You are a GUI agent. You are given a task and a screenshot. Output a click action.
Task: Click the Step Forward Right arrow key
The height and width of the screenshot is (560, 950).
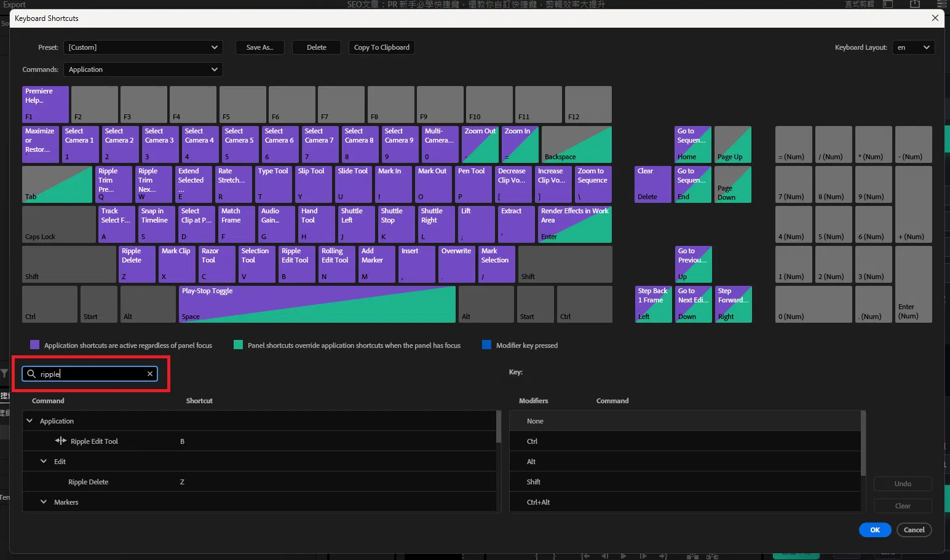coord(734,304)
